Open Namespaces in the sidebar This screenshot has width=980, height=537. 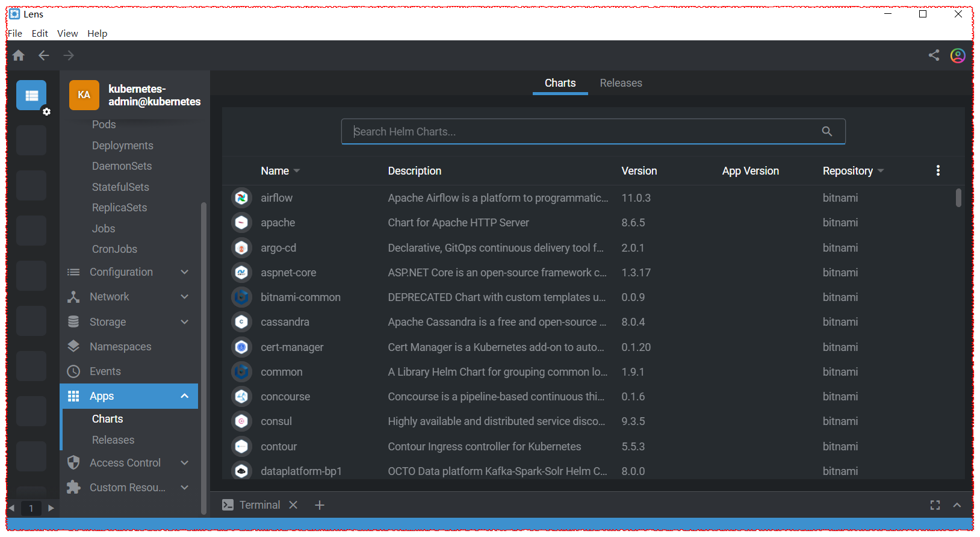[120, 347]
